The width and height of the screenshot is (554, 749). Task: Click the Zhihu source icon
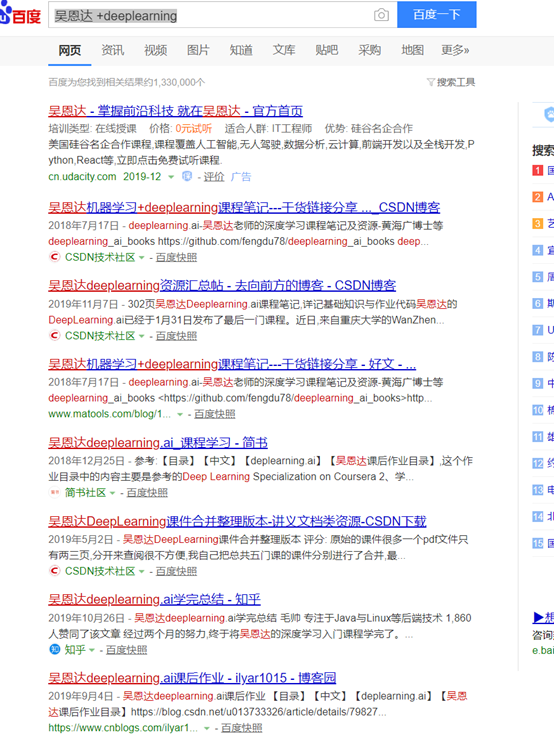(x=55, y=649)
